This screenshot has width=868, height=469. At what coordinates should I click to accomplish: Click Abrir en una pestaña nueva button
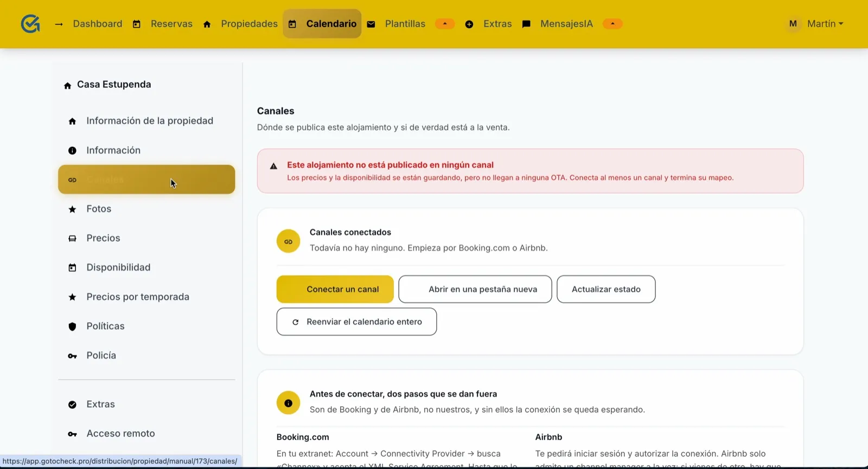tap(475, 289)
